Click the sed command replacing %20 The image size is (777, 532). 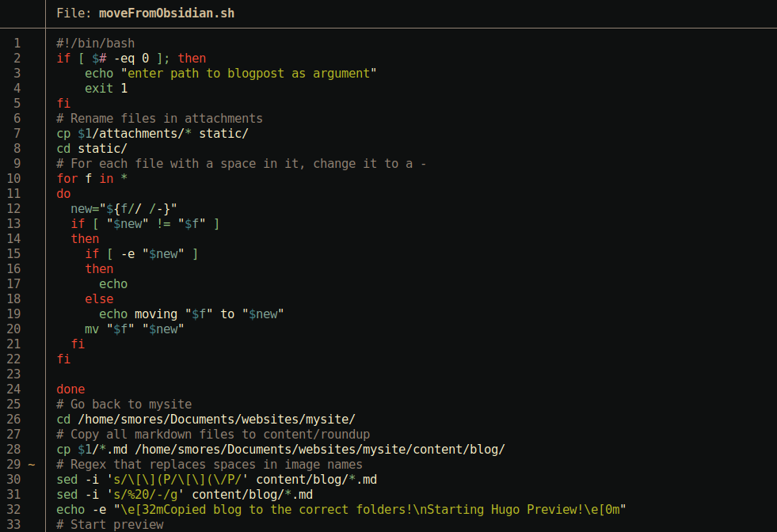(185, 495)
